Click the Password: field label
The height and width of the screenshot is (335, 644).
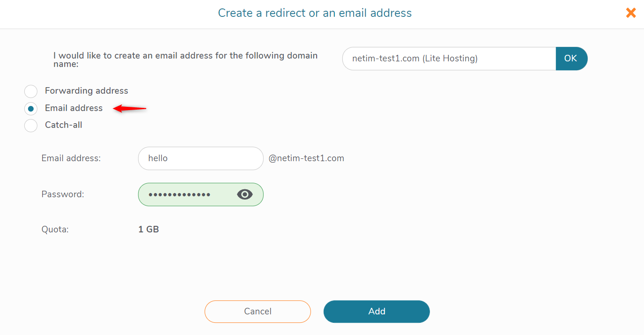pyautogui.click(x=63, y=194)
